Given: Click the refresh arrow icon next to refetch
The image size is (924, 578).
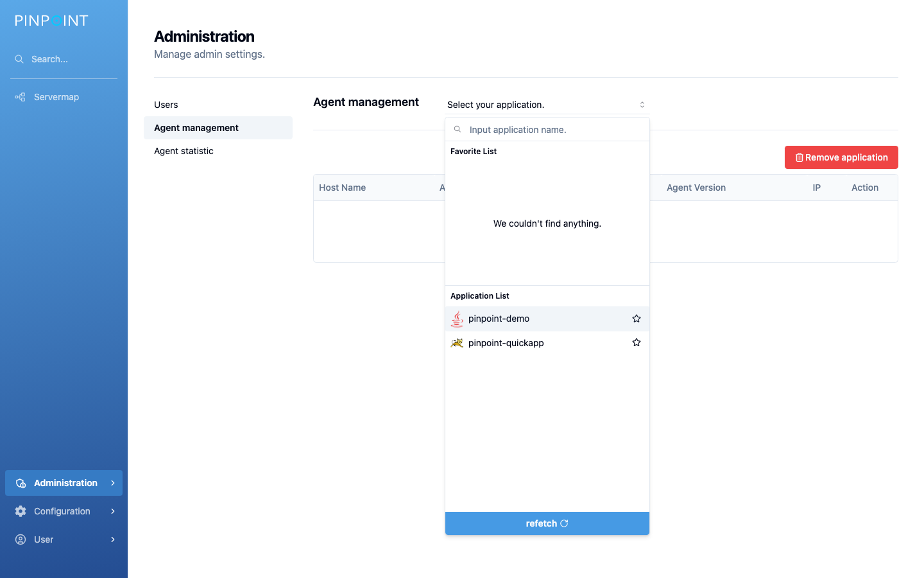Looking at the screenshot, I should [565, 523].
